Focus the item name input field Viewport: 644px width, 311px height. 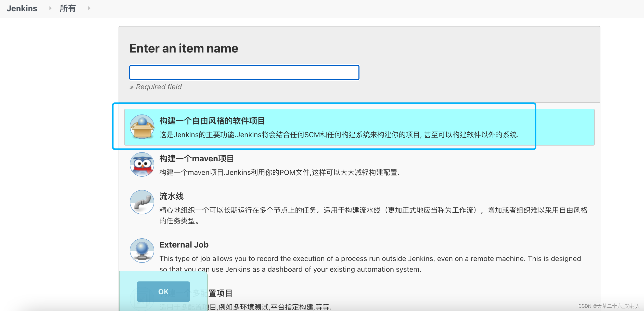click(x=244, y=73)
